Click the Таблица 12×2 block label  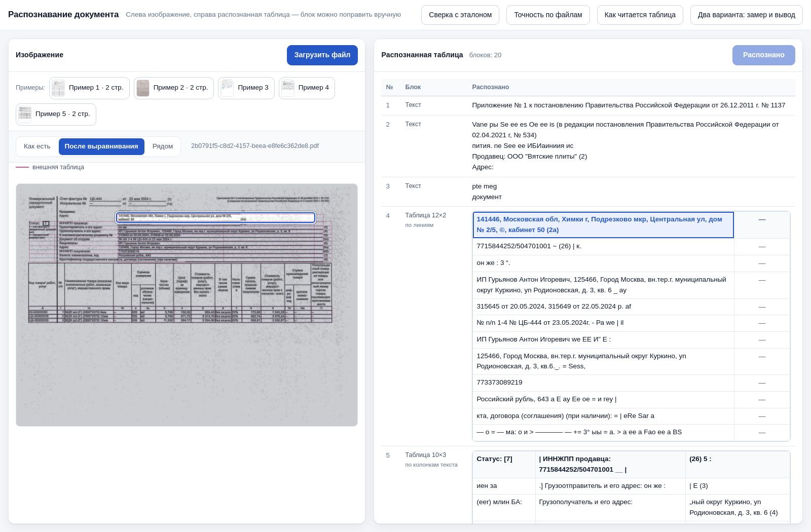coord(425,215)
